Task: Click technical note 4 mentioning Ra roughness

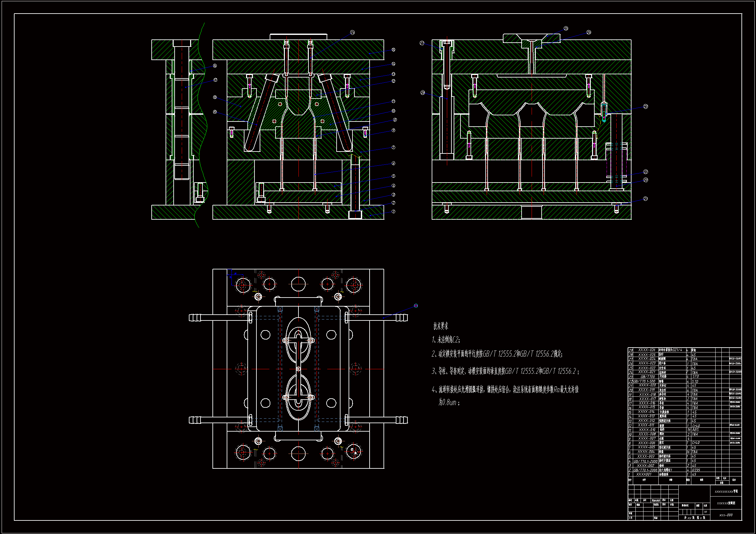Action: tap(505, 390)
